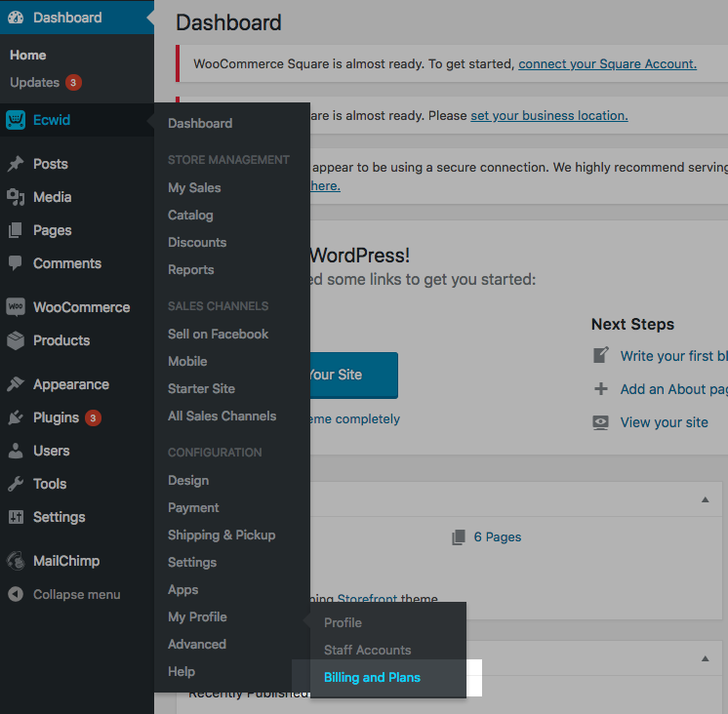The image size is (728, 714).
Task: Select Dashboard in the Ecwid flyout
Action: [x=200, y=124]
